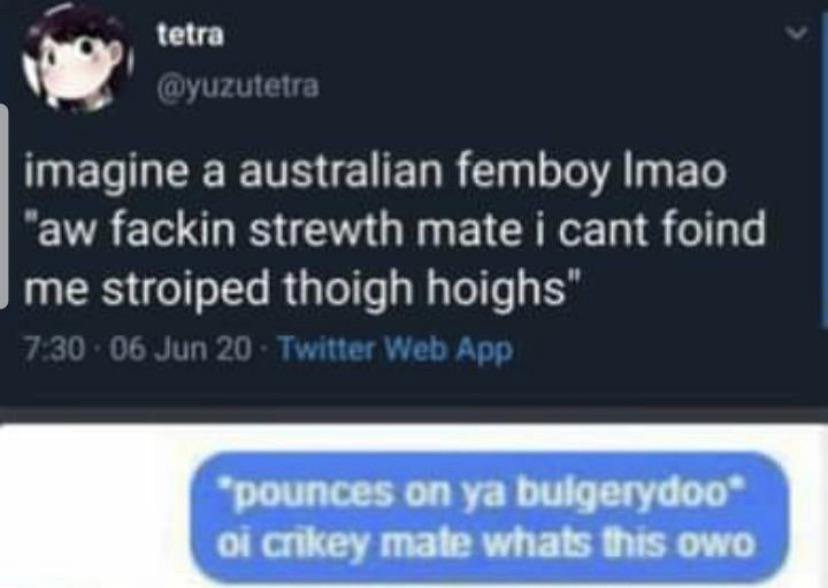Click the line "imagine a australian femboy lmao"
This screenshot has width=828, height=588.
coord(375,173)
